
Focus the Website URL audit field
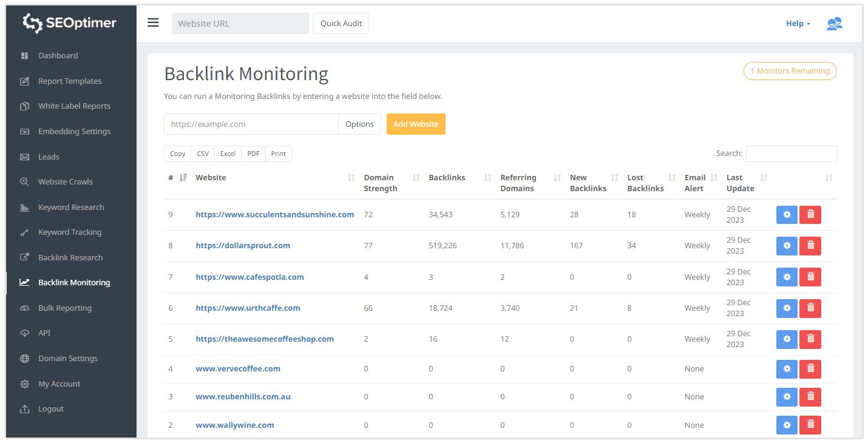[x=240, y=23]
